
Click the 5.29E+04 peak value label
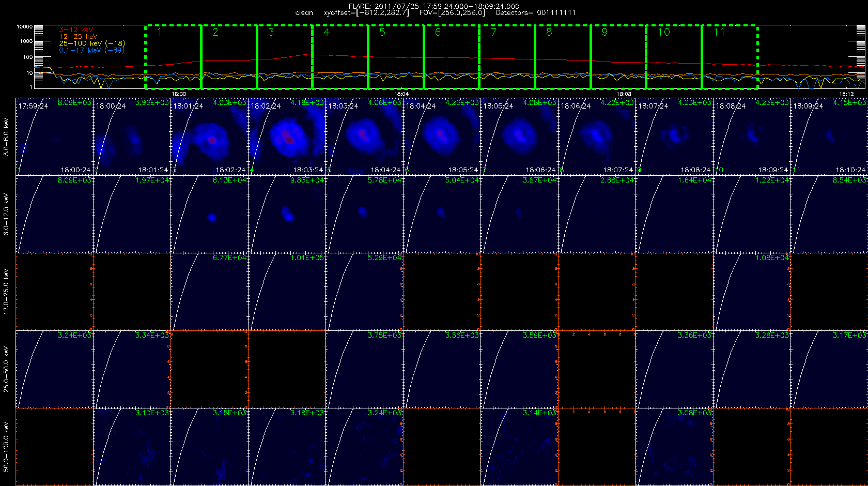click(x=385, y=258)
